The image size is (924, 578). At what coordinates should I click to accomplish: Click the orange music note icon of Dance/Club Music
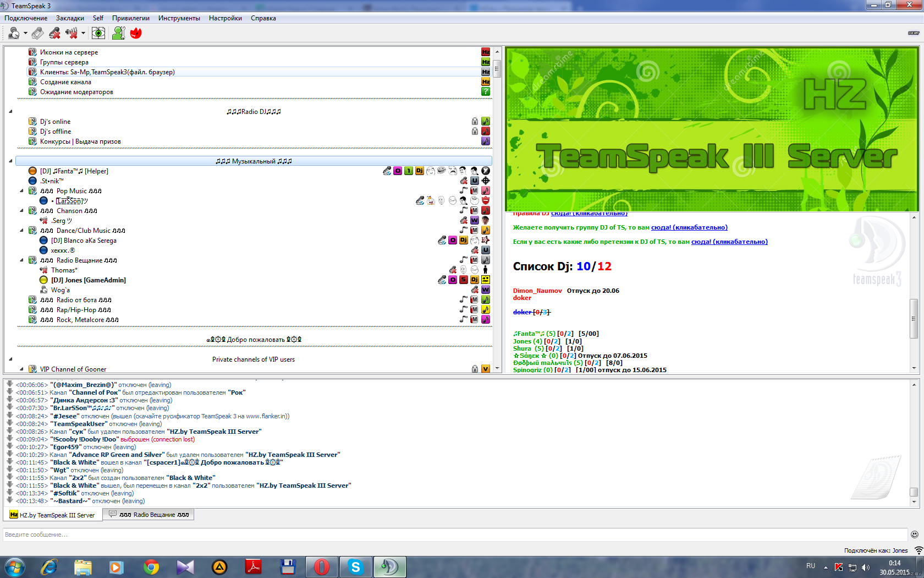click(x=486, y=231)
